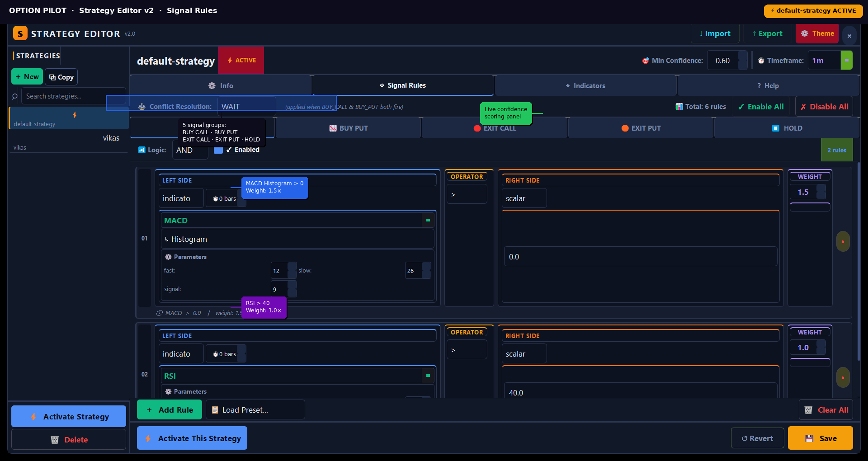Open the Logic AND dropdown
Screen dimensions: 868x461
(190, 150)
